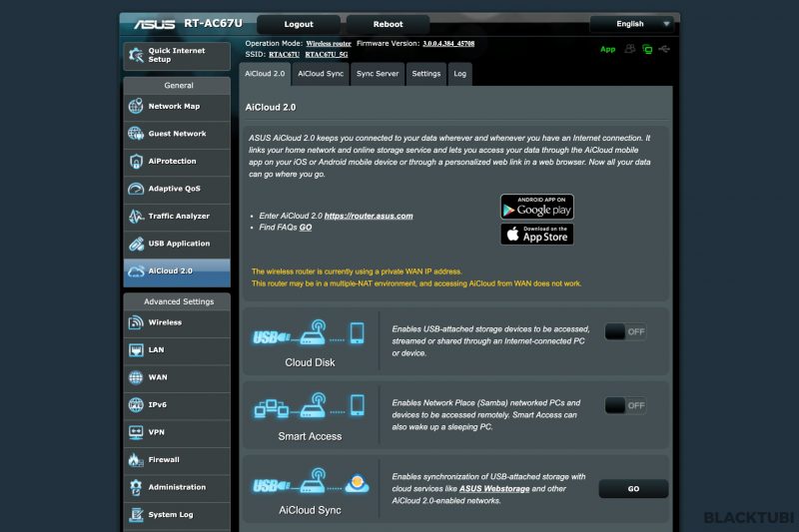Viewport: 799px width, 532px height.
Task: Open the https://router.asus.com link
Action: (369, 216)
